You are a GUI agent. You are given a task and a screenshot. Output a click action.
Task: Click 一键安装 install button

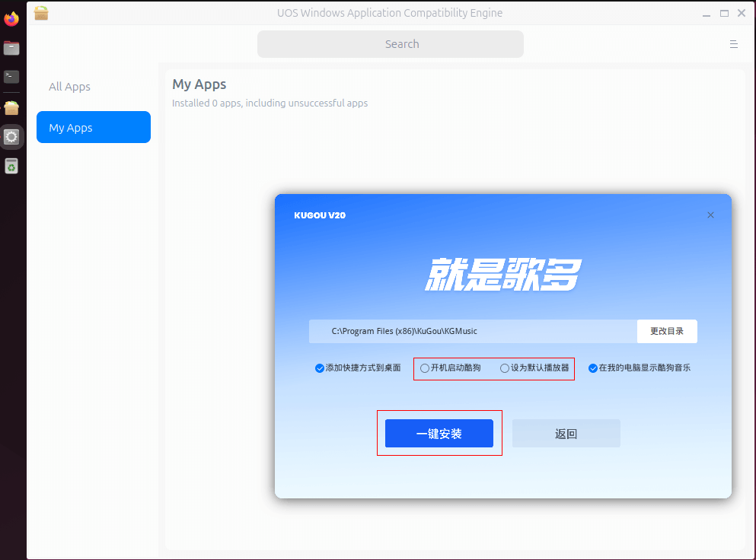point(439,433)
